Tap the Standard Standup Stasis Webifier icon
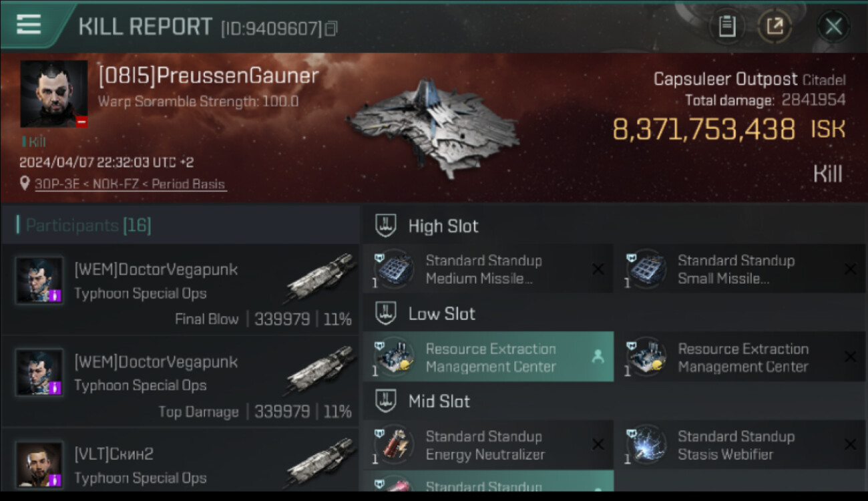868x501 pixels. pyautogui.click(x=646, y=445)
